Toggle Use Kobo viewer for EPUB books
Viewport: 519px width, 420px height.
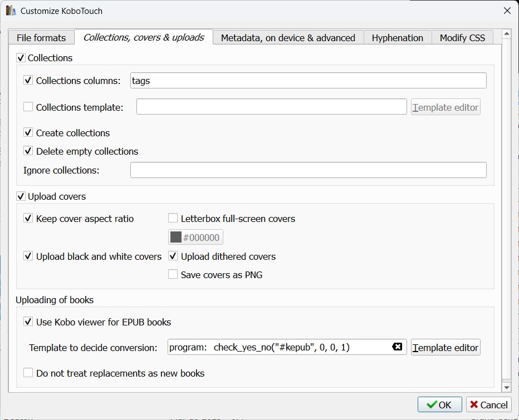point(28,322)
